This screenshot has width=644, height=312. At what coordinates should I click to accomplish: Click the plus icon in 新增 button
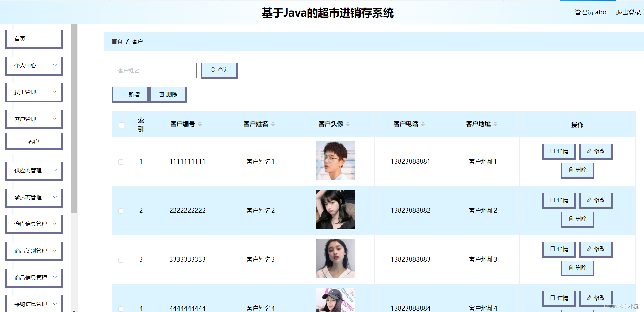point(124,94)
